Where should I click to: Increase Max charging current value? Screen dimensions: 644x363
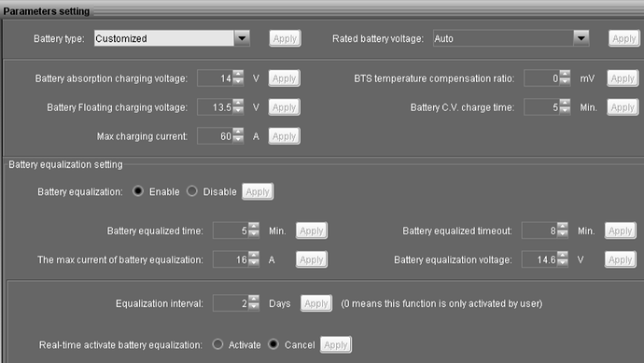point(238,133)
